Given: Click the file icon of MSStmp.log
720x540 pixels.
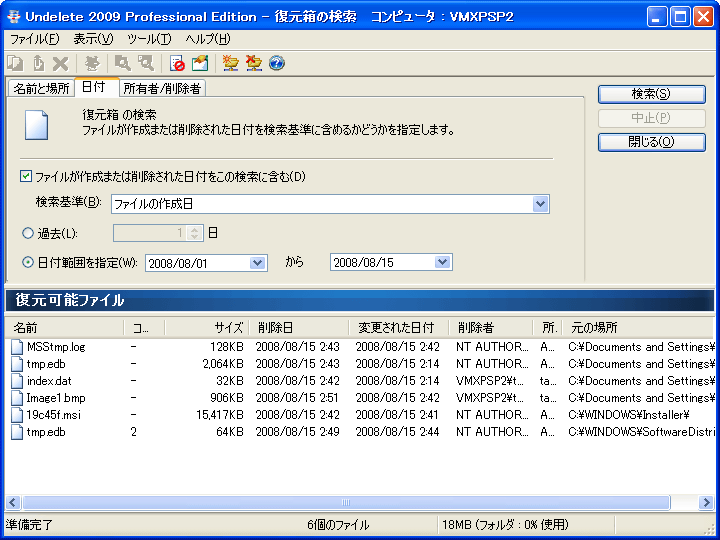Looking at the screenshot, I should 17,347.
